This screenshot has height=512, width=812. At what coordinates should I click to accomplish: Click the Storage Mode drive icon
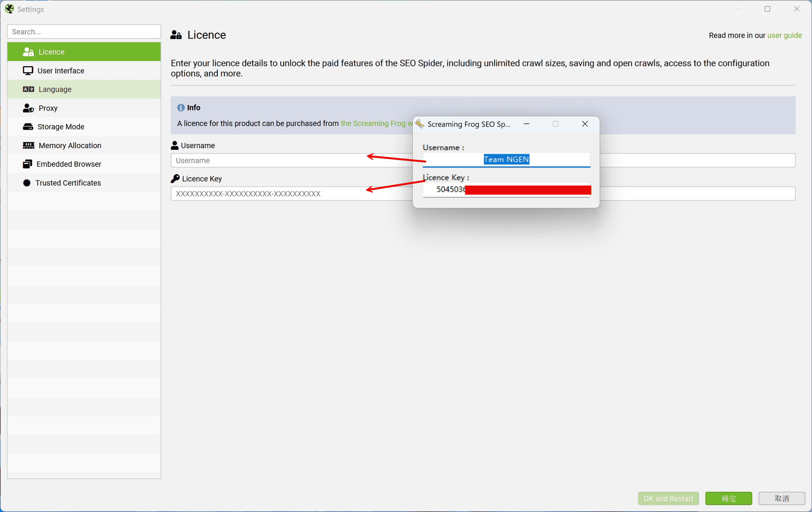coord(28,127)
